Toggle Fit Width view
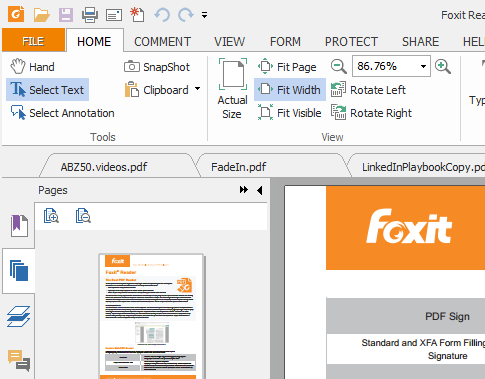 click(x=290, y=90)
